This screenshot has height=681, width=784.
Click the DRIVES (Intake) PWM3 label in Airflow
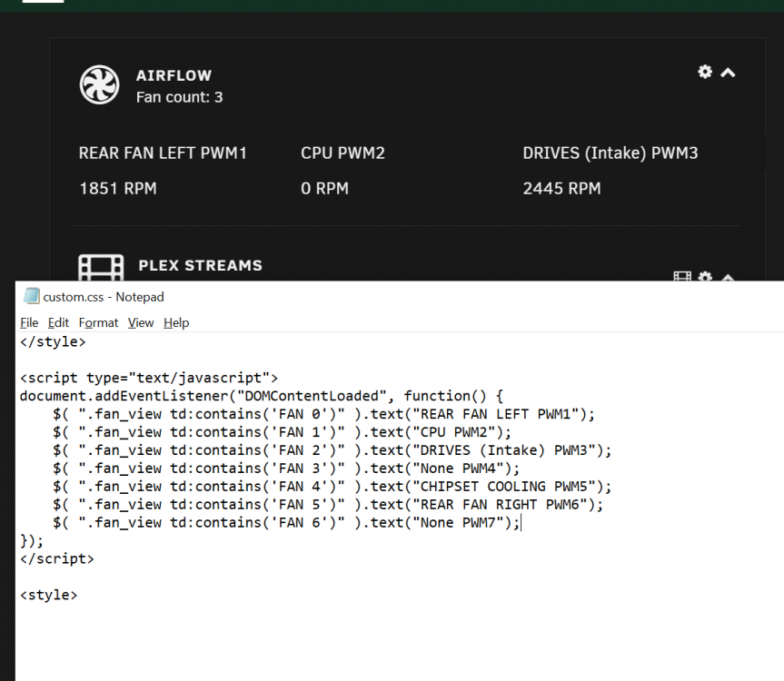(x=610, y=153)
